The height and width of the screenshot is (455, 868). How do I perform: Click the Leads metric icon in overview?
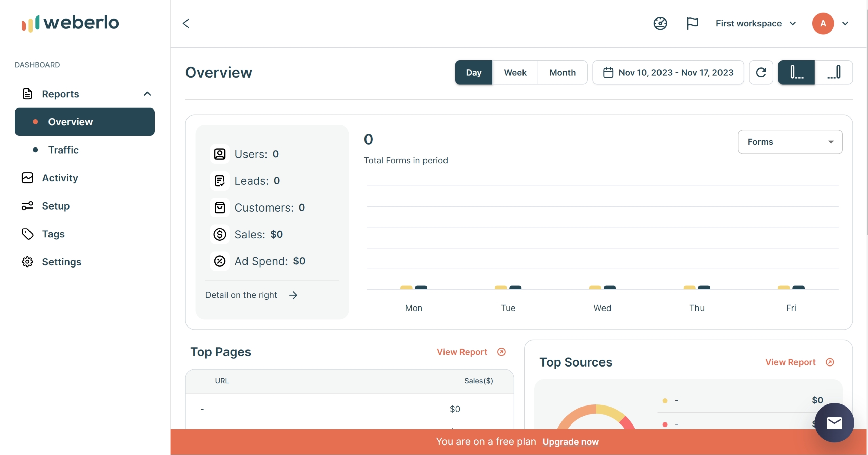tap(219, 180)
